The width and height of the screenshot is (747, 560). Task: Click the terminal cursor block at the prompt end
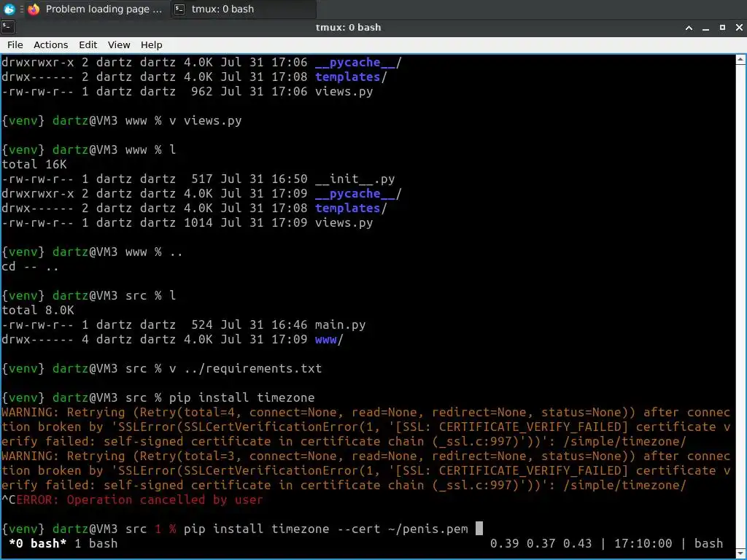point(479,528)
